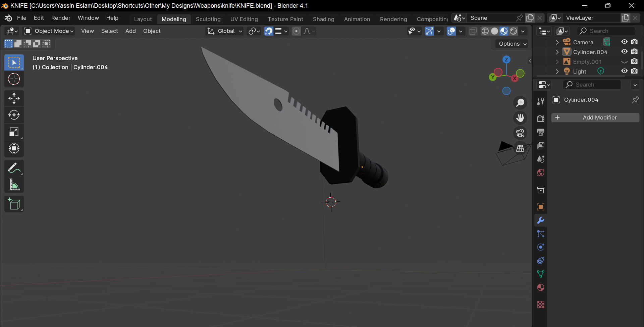
Task: Open the Modifiers wrench properties tab
Action: click(541, 220)
